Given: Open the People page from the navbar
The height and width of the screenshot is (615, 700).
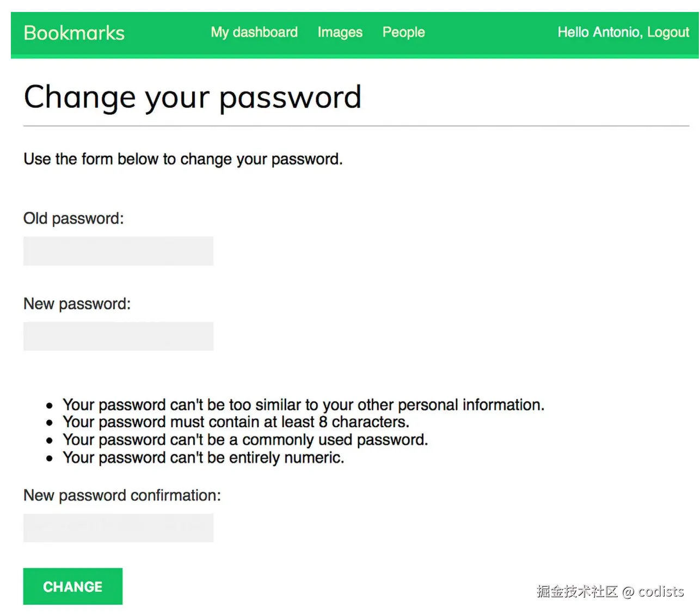Looking at the screenshot, I should coord(403,33).
